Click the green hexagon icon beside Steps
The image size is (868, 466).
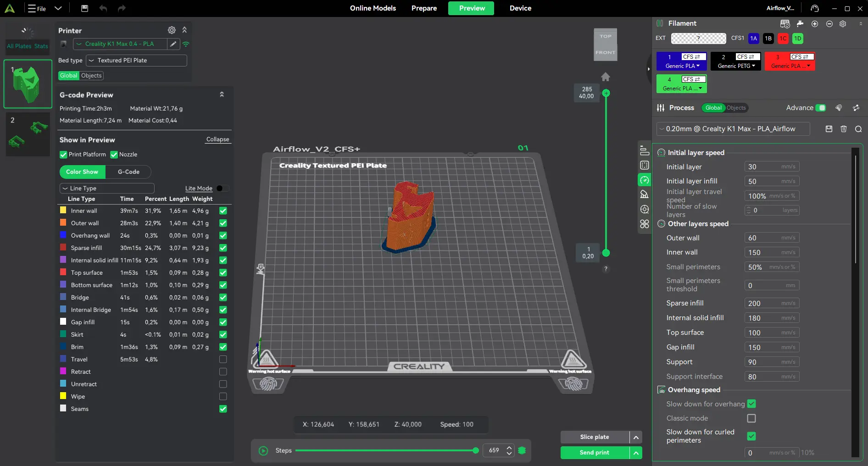[522, 450]
